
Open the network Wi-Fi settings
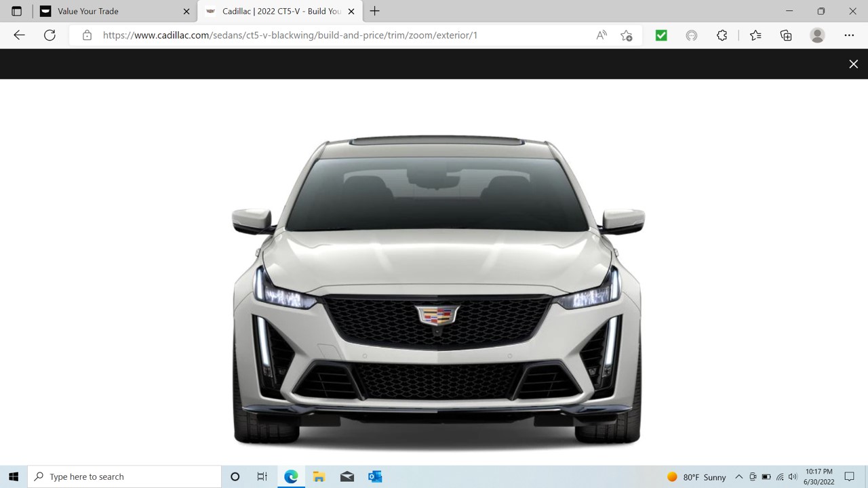coord(780,477)
